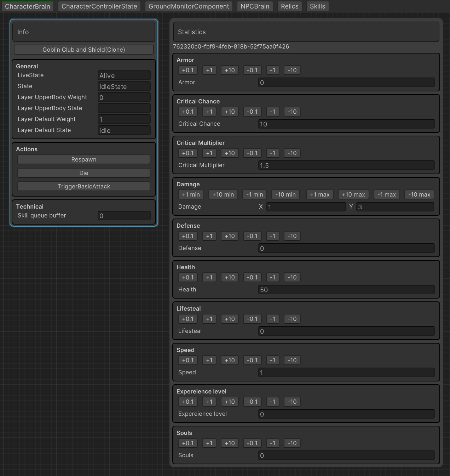Click the Skill queue buffer field

pyautogui.click(x=124, y=216)
